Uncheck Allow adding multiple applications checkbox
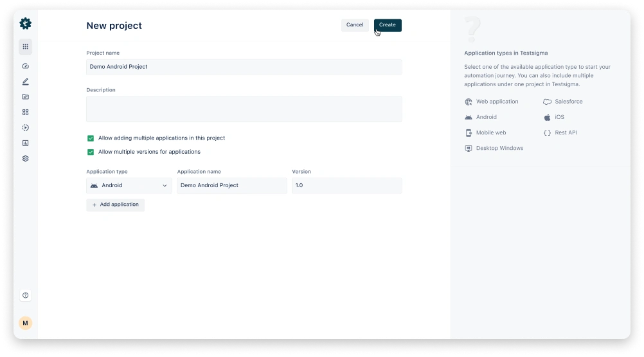The height and width of the screenshot is (357, 644). pos(91,138)
